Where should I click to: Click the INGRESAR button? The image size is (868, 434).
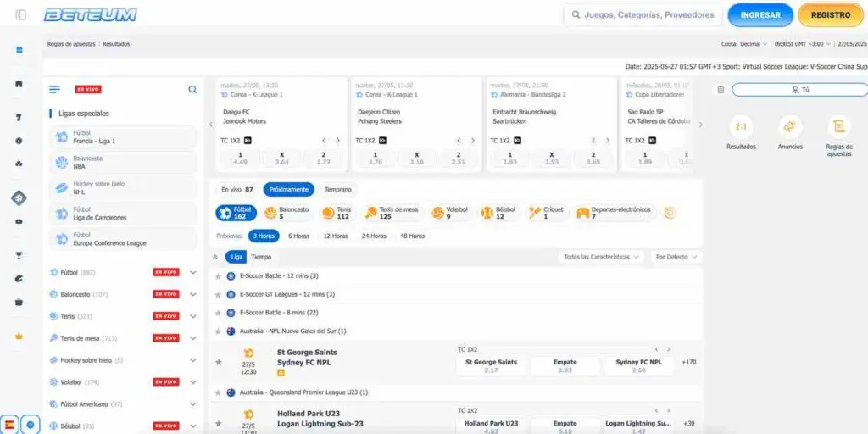[x=760, y=15]
